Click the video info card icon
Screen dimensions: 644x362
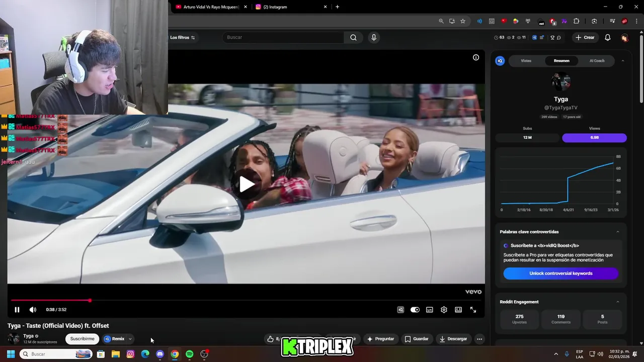[x=476, y=57]
